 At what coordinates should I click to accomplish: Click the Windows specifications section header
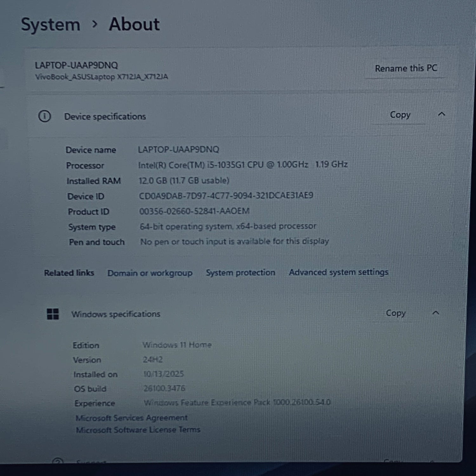[x=116, y=314]
